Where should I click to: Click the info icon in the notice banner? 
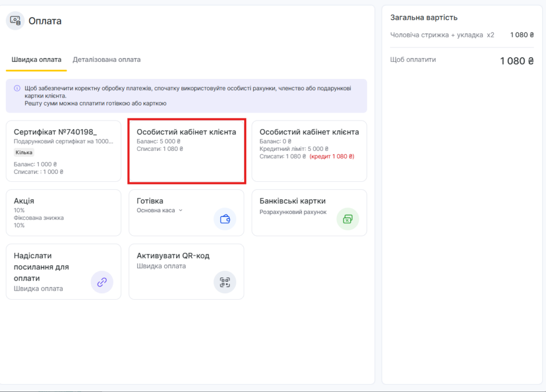coord(17,88)
